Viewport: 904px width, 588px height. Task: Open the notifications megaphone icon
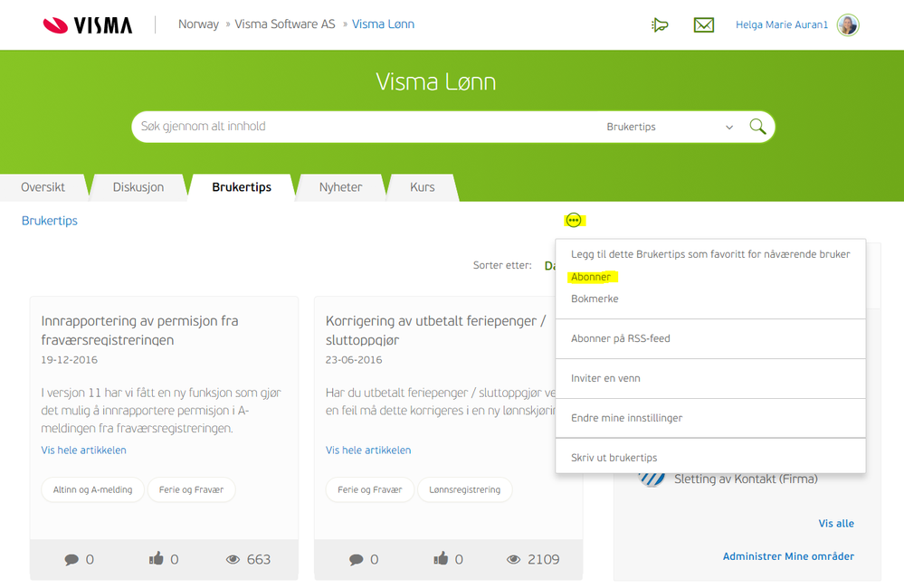[x=660, y=24]
